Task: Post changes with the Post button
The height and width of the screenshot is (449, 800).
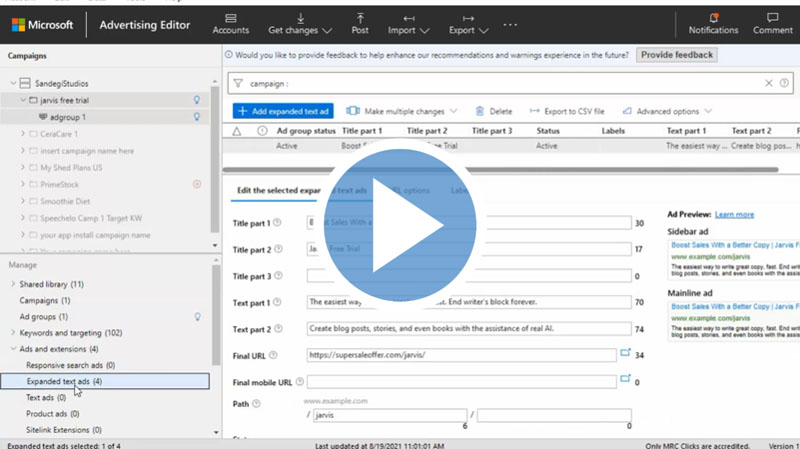Action: point(360,24)
